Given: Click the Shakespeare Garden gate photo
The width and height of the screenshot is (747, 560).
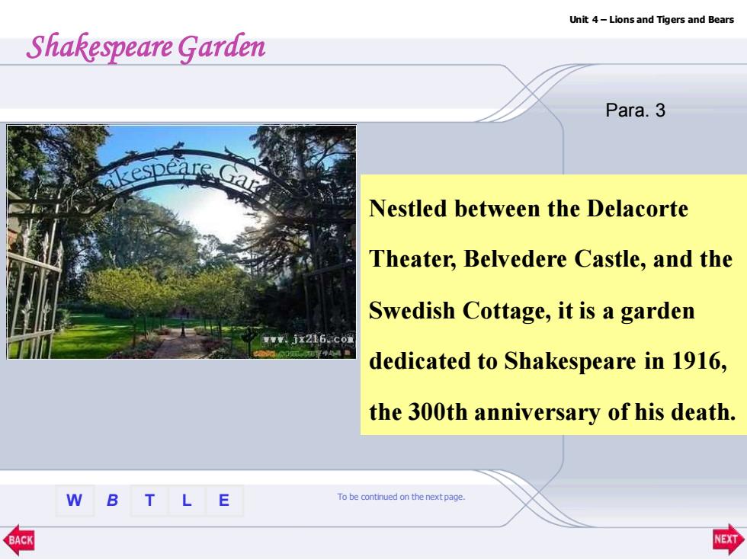Looking at the screenshot, I should [181, 242].
